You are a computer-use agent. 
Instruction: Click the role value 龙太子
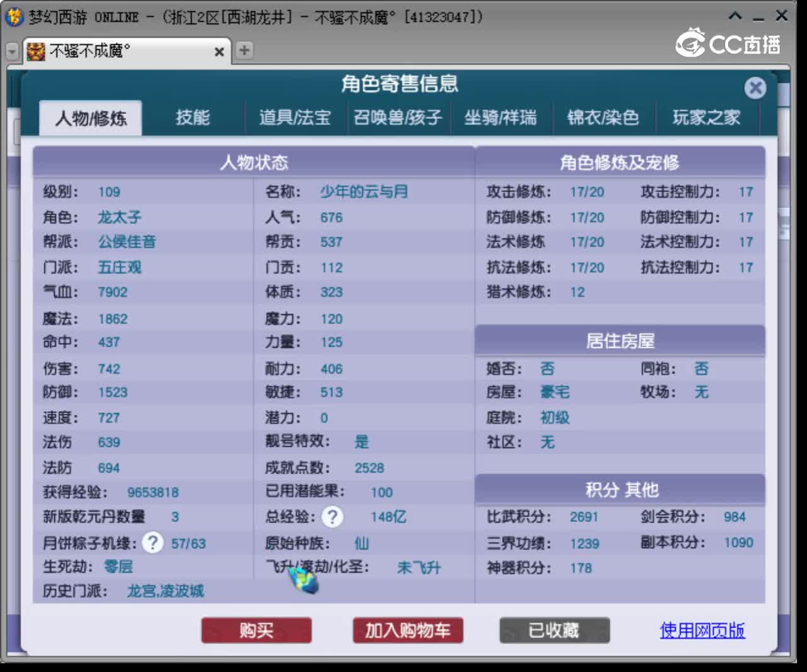coord(119,217)
